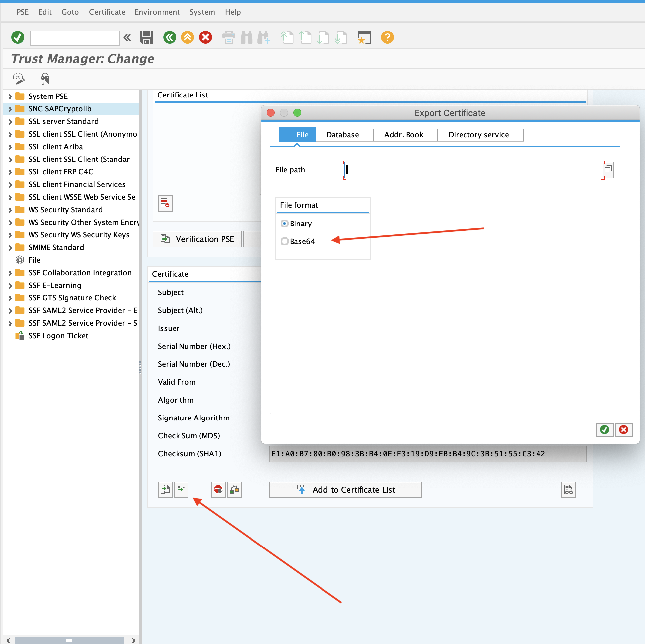The width and height of the screenshot is (645, 644).
Task: Click the tree panel horizontal scrollbar
Action: pyautogui.click(x=69, y=640)
